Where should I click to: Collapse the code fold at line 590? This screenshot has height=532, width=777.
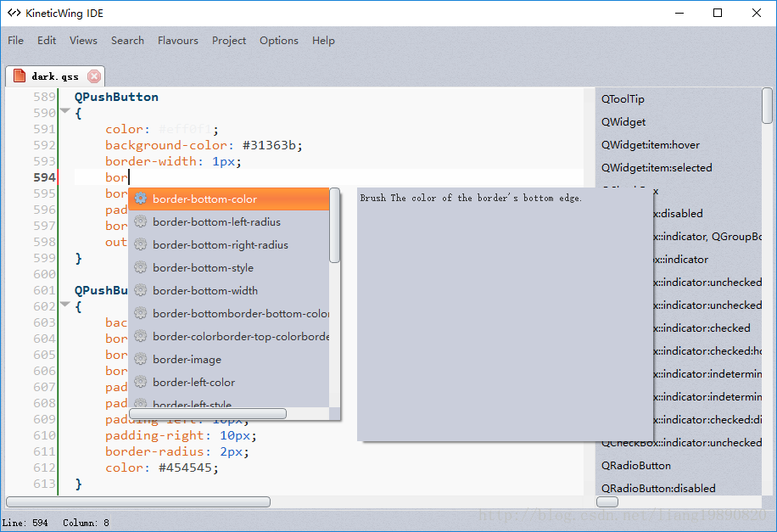click(65, 111)
